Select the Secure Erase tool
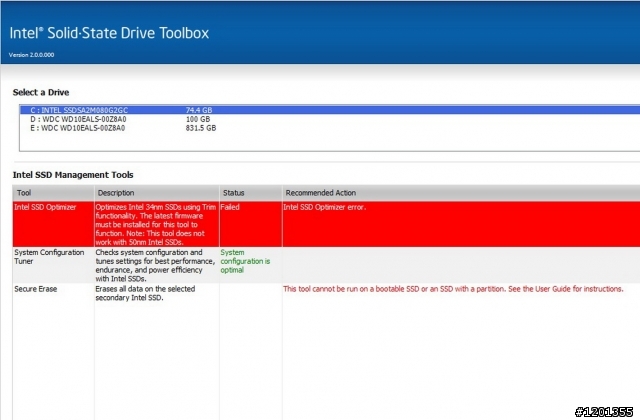 [36, 289]
